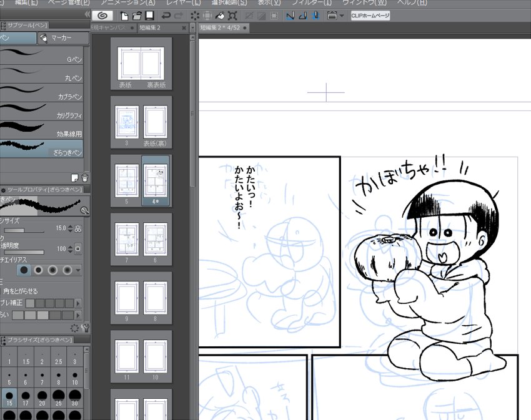Toggle snap to ruler icon
Image resolution: width=531 pixels, height=420 pixels.
pyautogui.click(x=290, y=16)
